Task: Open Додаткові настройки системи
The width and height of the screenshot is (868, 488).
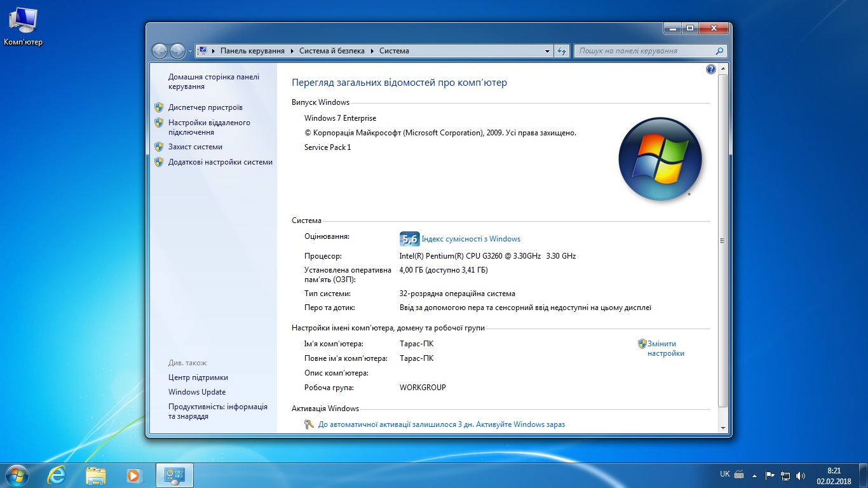Action: pos(220,162)
